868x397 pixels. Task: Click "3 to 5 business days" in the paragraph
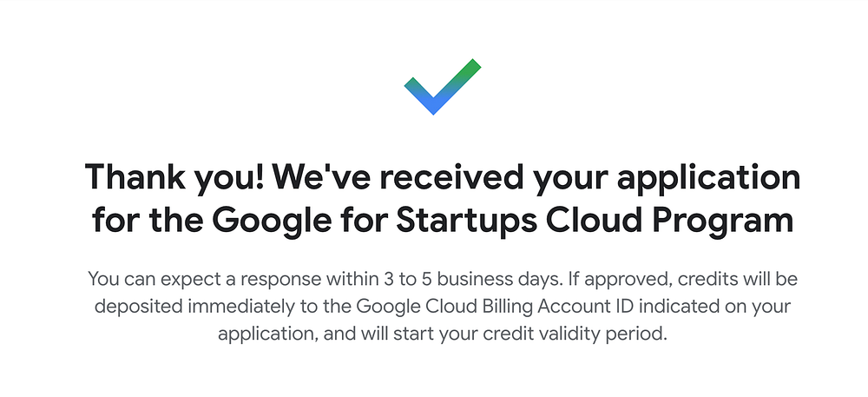[470, 279]
